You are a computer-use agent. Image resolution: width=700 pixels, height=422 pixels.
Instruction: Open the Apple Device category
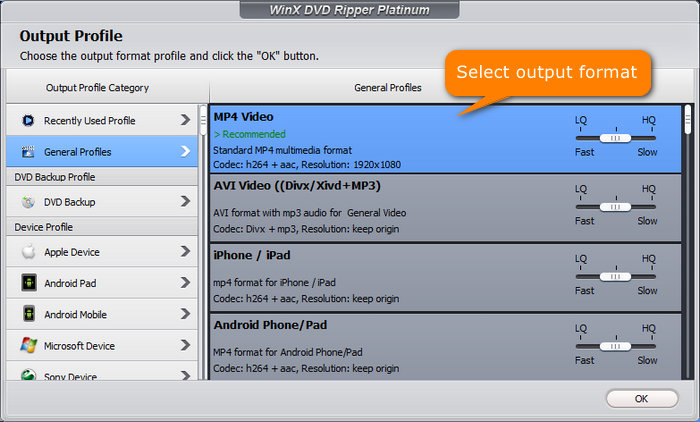(x=102, y=252)
